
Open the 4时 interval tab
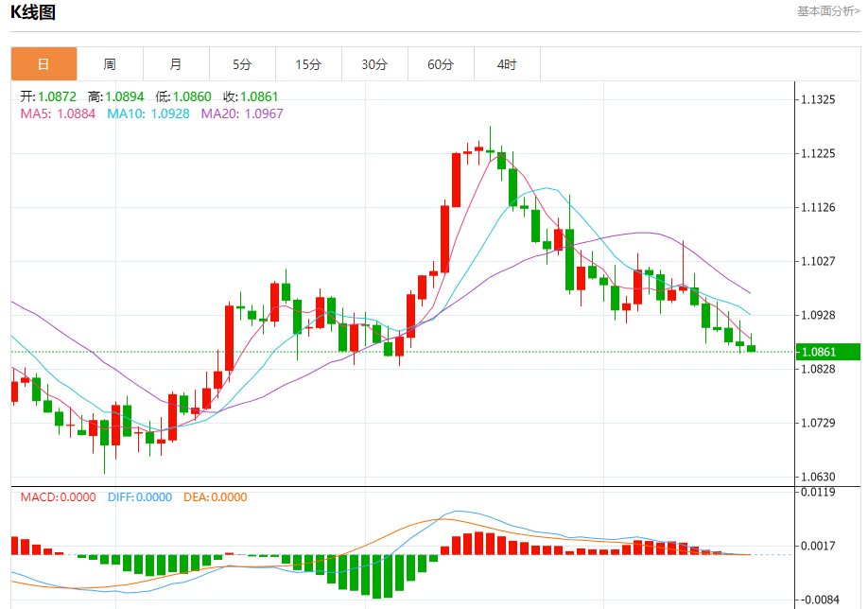tap(507, 64)
